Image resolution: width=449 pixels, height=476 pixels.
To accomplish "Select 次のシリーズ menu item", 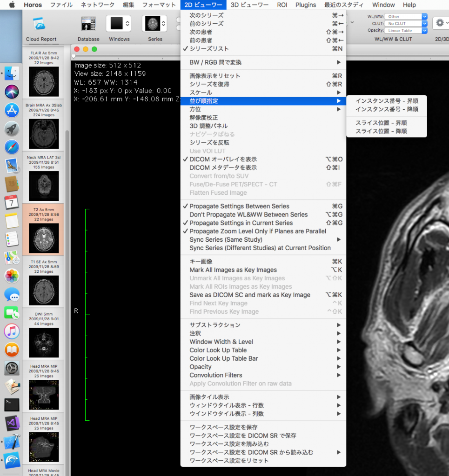I will point(263,15).
